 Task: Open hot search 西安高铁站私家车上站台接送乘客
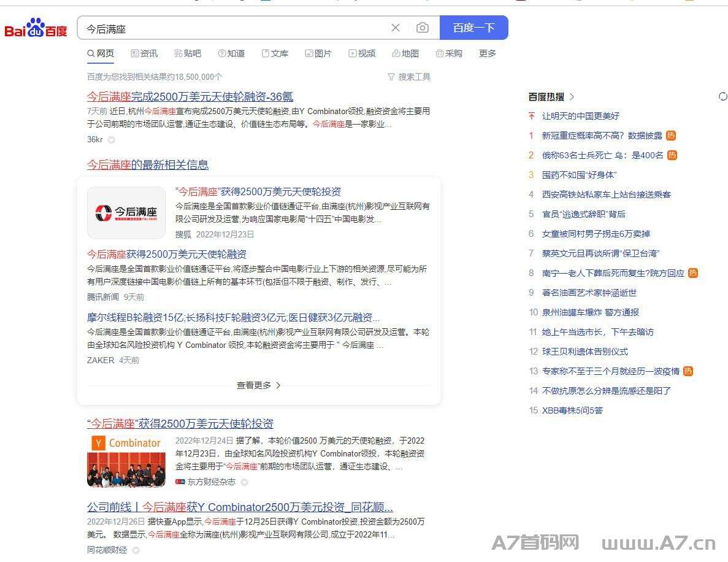[607, 194]
